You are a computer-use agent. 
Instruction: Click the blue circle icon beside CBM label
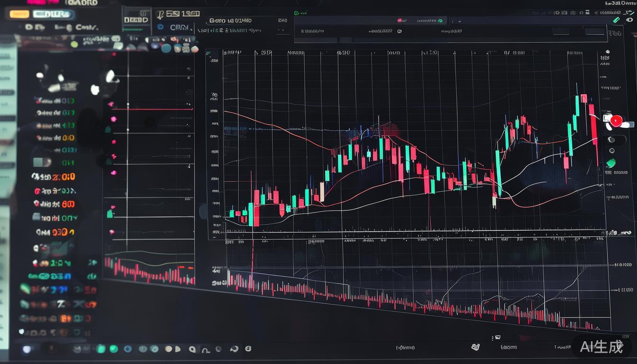[x=160, y=27]
